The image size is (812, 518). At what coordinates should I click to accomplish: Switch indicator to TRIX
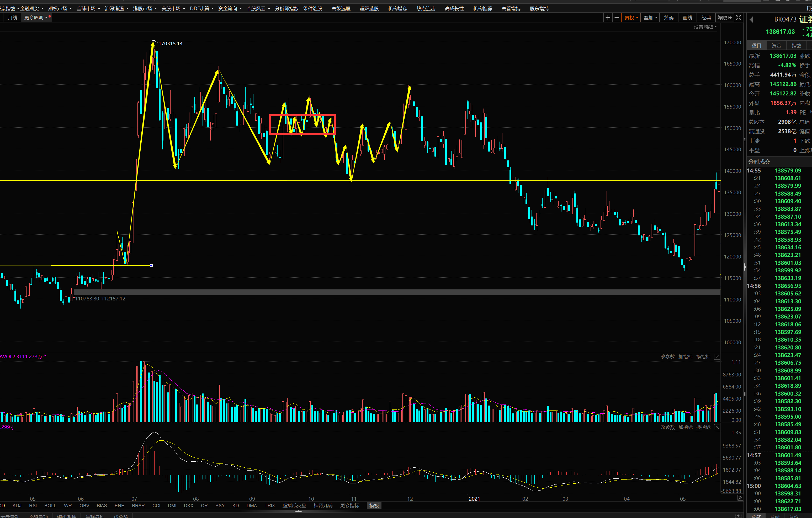pos(269,505)
